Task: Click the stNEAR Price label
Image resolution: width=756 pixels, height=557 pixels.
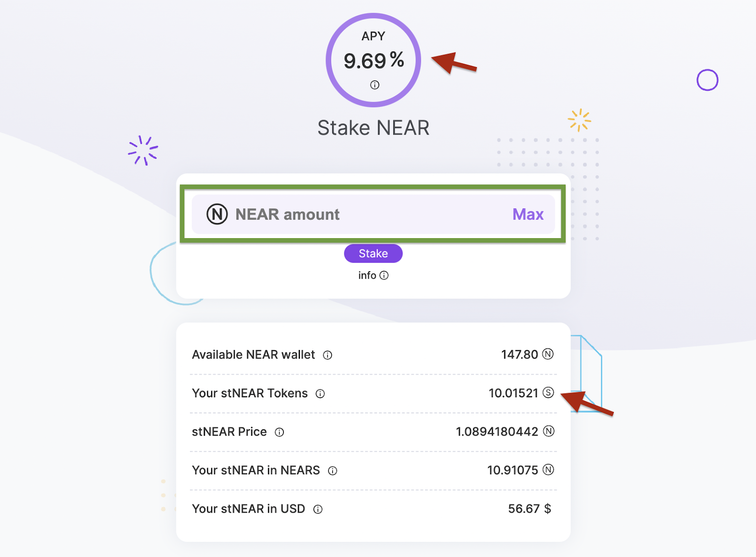Action: click(x=229, y=432)
